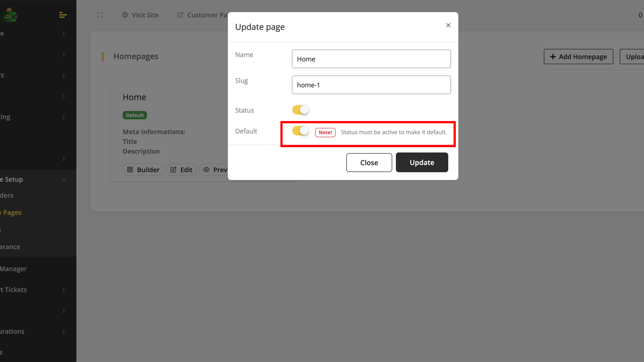Toggle the Status switch off
The width and height of the screenshot is (644, 362).
pos(300,110)
